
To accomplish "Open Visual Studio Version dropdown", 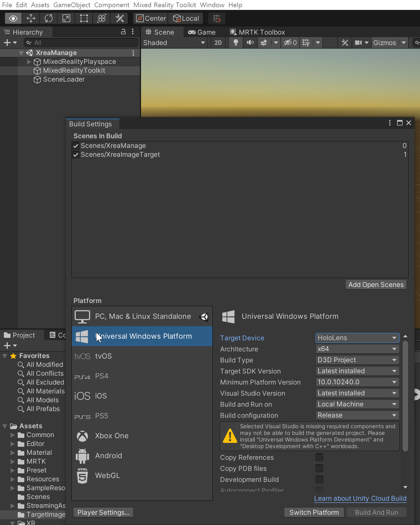I will click(x=358, y=393).
